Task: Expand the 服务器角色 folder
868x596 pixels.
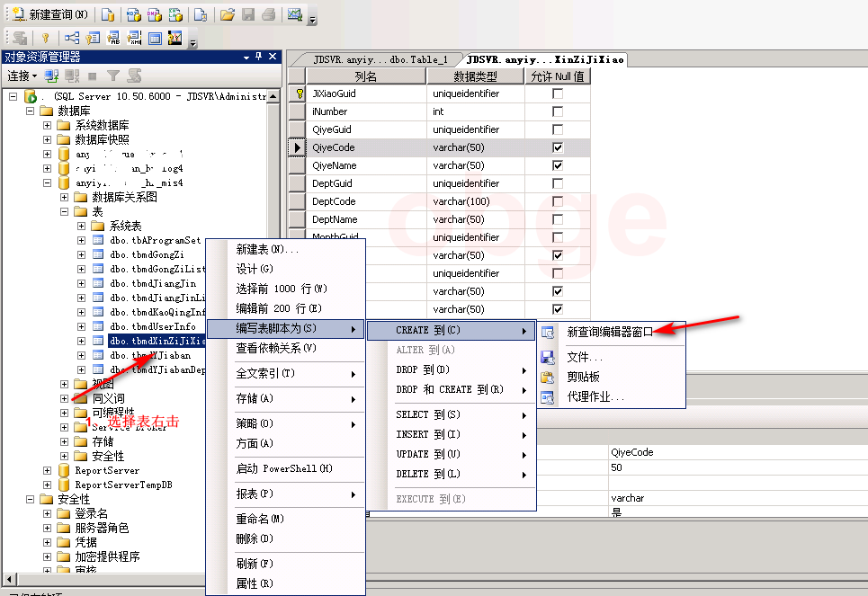Action: click(x=47, y=529)
